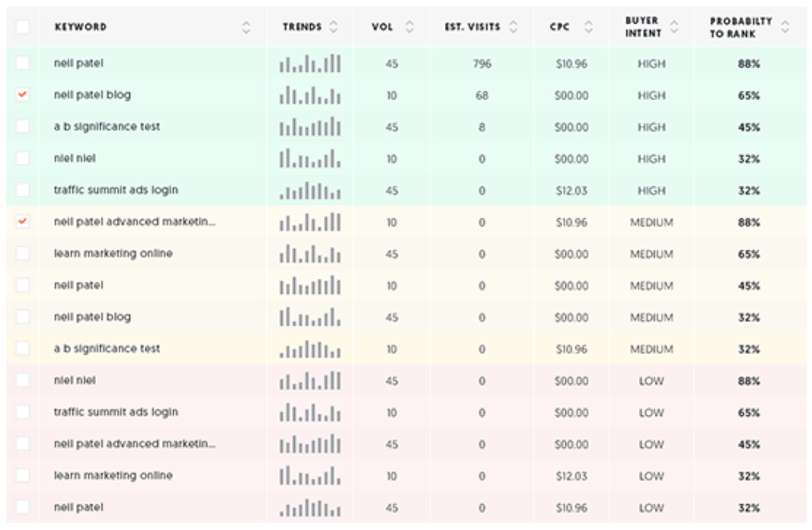Check the LOW 'neil patel advanced marketin...' checkbox
The height and width of the screenshot is (530, 812).
click(x=23, y=444)
